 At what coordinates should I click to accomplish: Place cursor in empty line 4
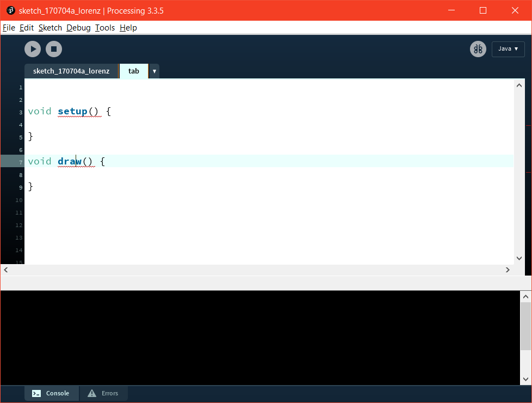(x=269, y=124)
